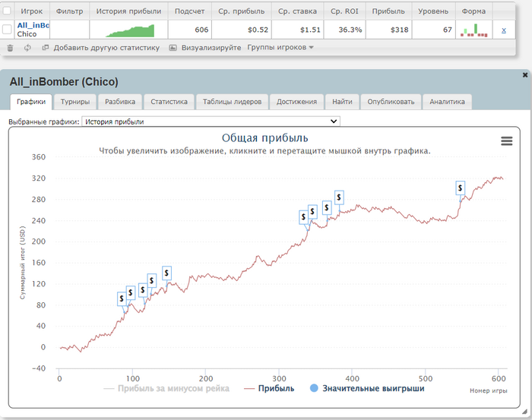Image resolution: width=532 pixels, height=420 pixels.
Task: Click the $ marker near game 345
Action: point(312,212)
